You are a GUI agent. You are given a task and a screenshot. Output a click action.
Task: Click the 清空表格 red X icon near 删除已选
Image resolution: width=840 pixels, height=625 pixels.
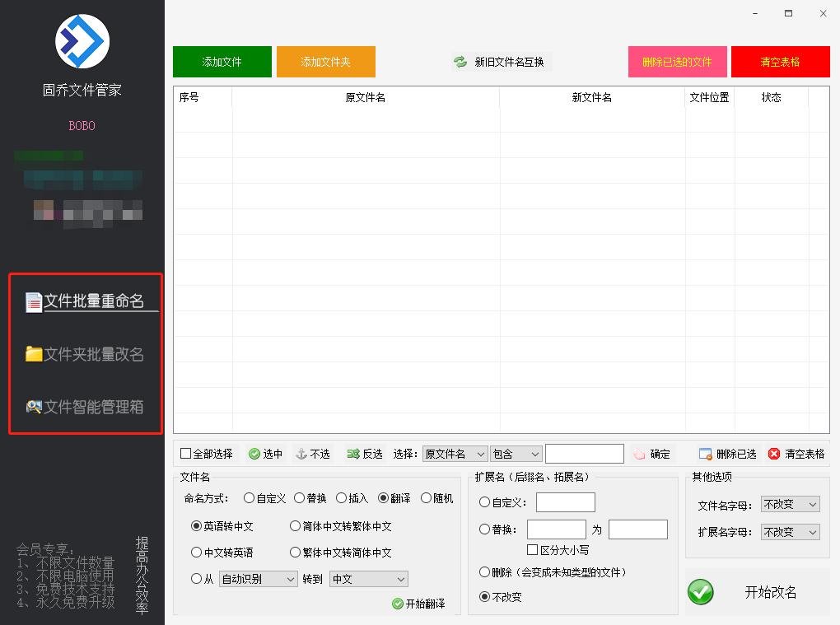(x=771, y=453)
